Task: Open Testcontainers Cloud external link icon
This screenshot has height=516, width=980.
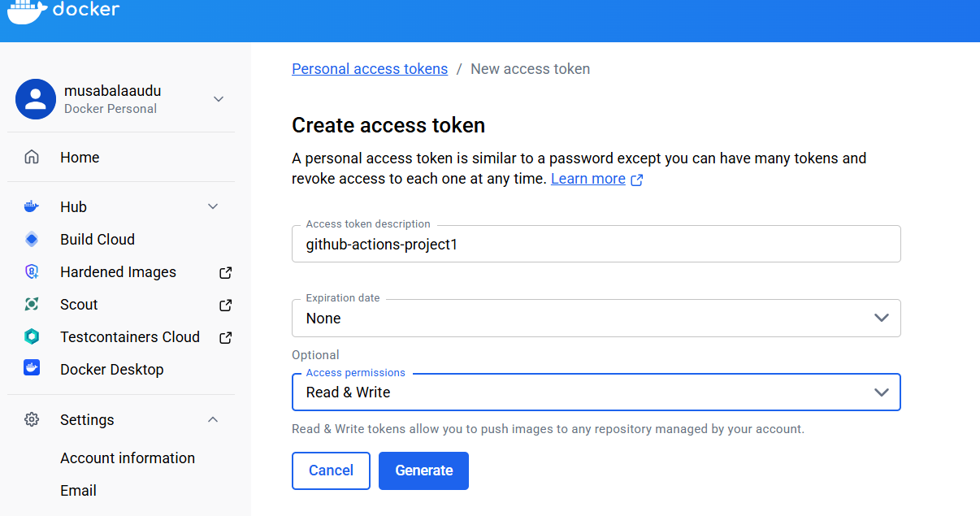Action: (x=226, y=337)
